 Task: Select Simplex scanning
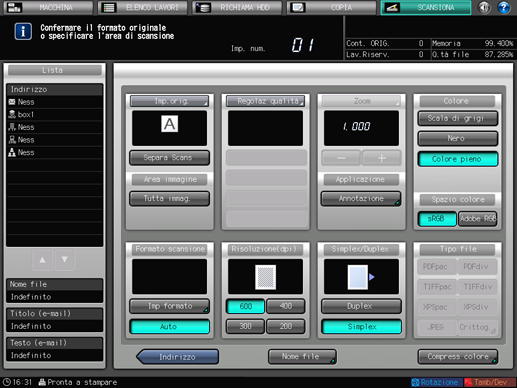(361, 327)
